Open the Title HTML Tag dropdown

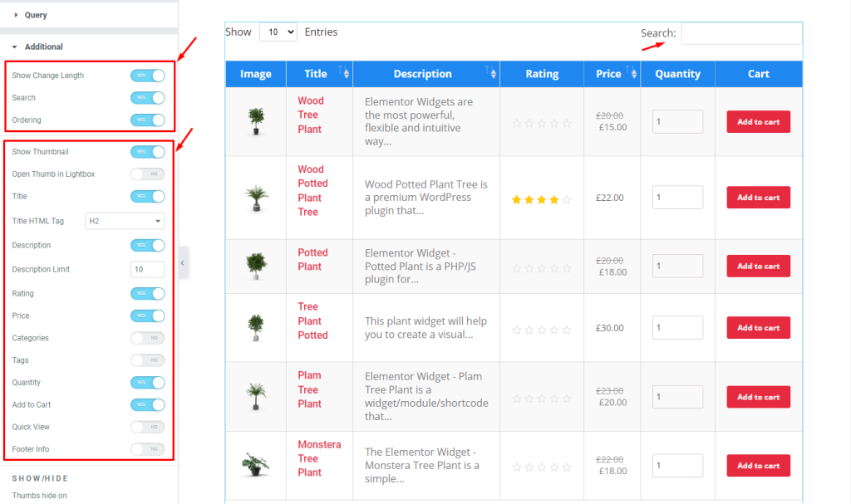(x=125, y=221)
